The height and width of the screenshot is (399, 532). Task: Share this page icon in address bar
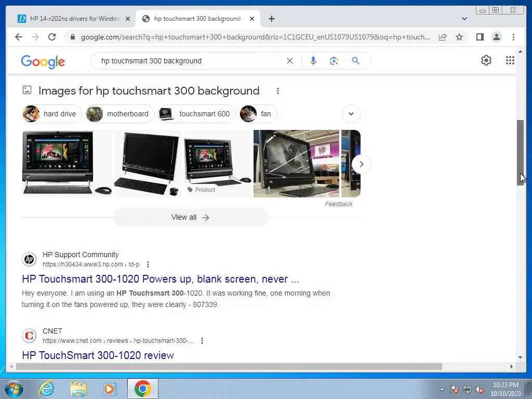[443, 37]
